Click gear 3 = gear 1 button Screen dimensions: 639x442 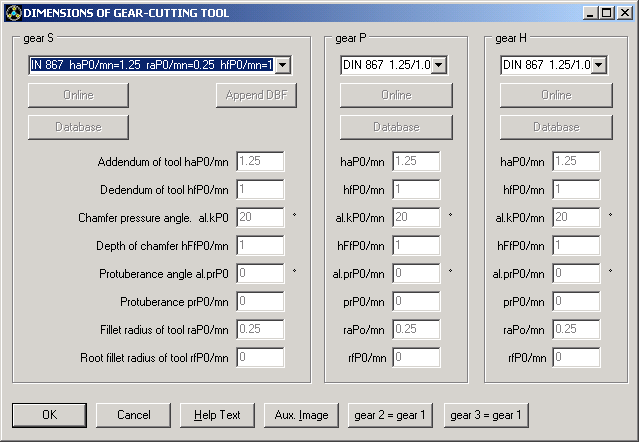(486, 415)
